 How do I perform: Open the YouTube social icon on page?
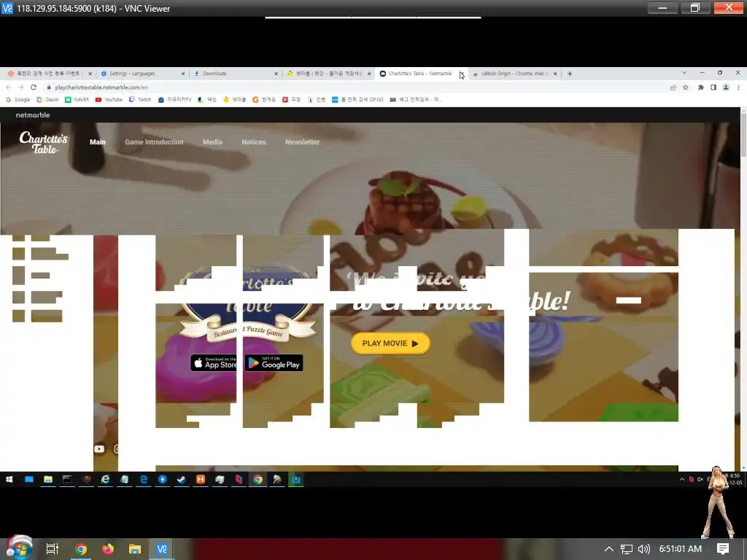pyautogui.click(x=99, y=448)
